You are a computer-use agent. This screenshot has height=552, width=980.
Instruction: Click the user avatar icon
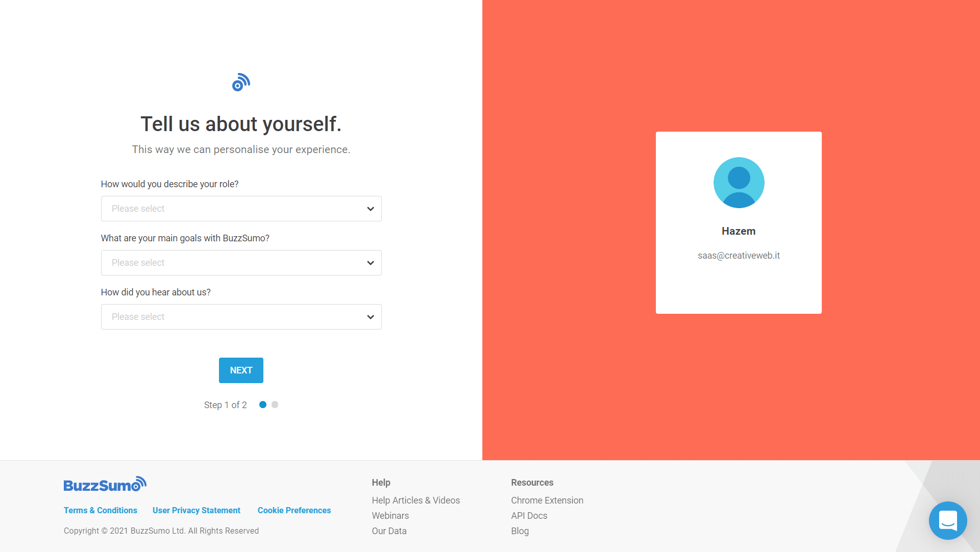point(739,182)
